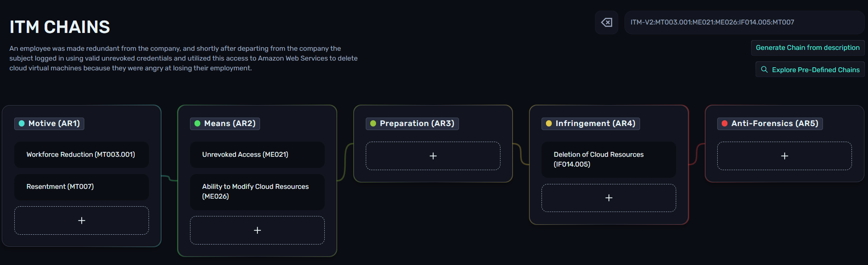Click the Infringement (AR4) header label
Image resolution: width=868 pixels, height=265 pixels.
(595, 123)
